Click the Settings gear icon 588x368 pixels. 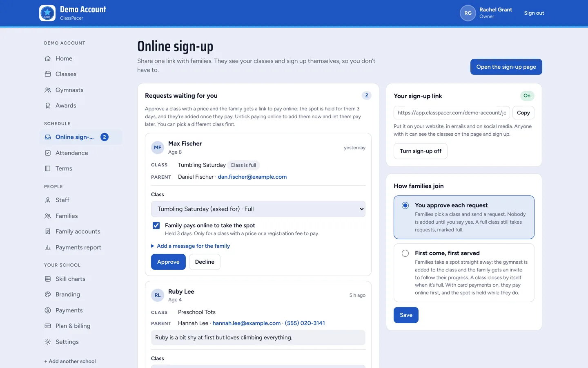pos(48,342)
